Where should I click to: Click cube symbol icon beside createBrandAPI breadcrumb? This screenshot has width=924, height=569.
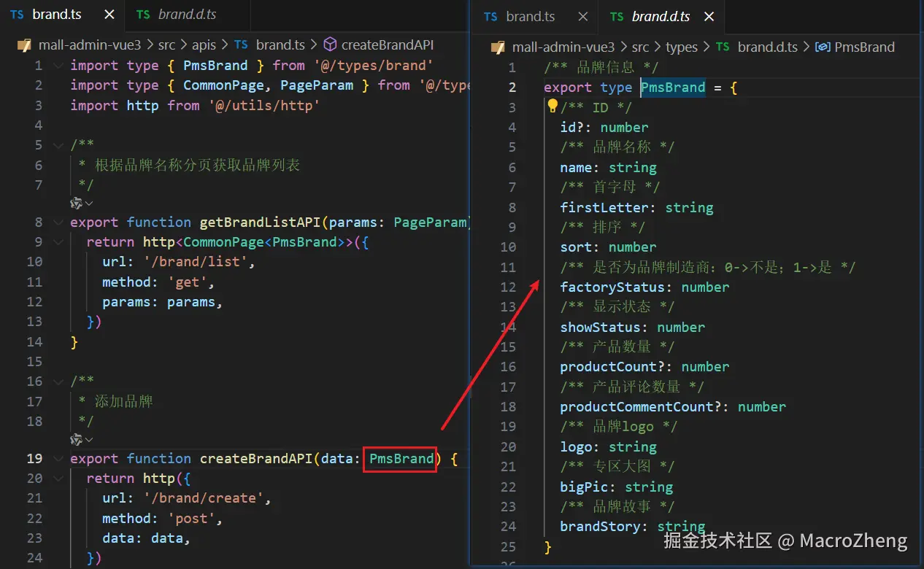330,45
